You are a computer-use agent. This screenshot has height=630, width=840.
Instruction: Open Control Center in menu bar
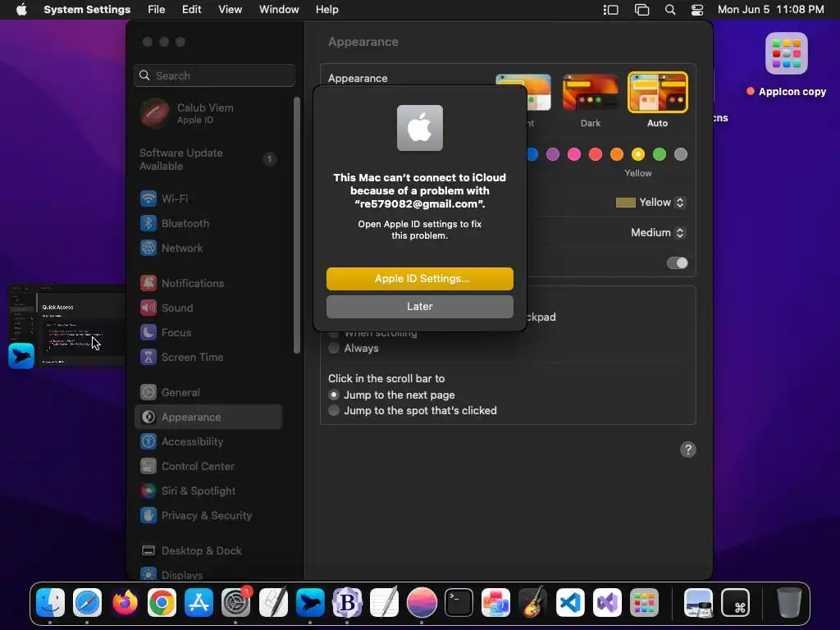[697, 10]
